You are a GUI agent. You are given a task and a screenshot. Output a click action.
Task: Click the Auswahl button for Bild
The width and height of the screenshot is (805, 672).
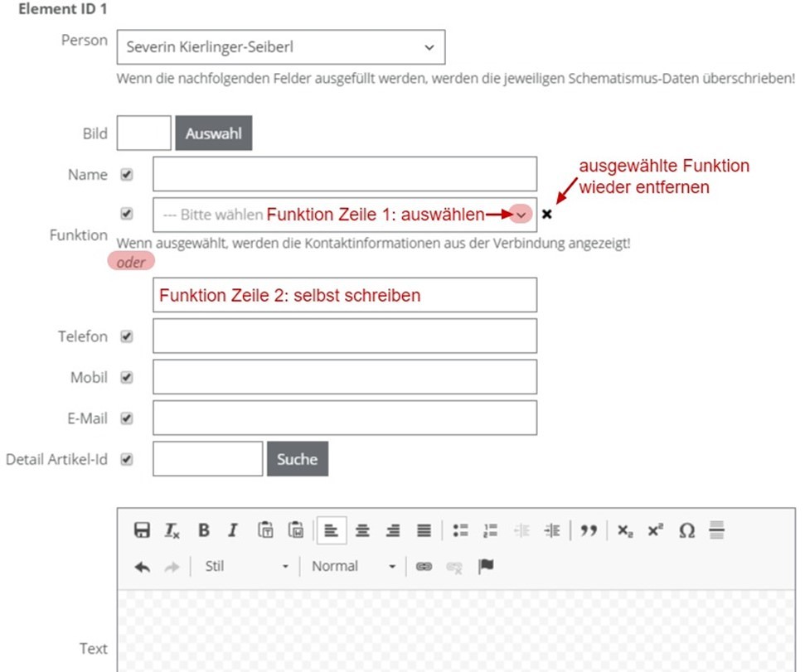(213, 133)
